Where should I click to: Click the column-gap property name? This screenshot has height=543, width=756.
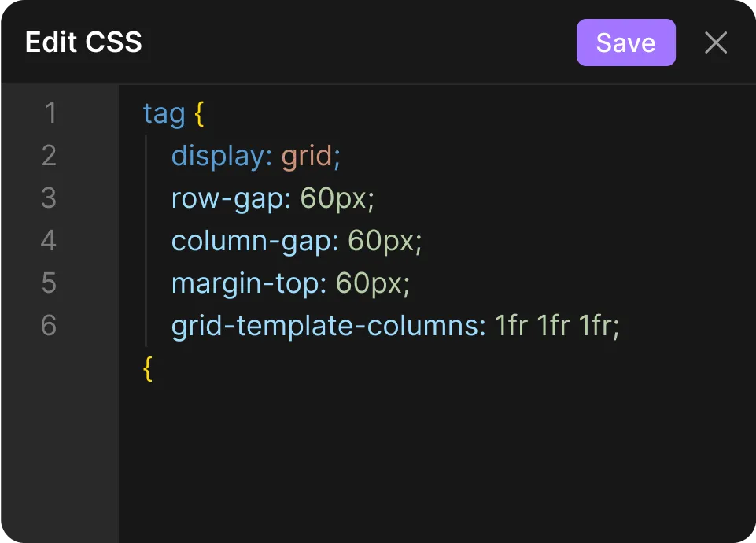pyautogui.click(x=252, y=241)
